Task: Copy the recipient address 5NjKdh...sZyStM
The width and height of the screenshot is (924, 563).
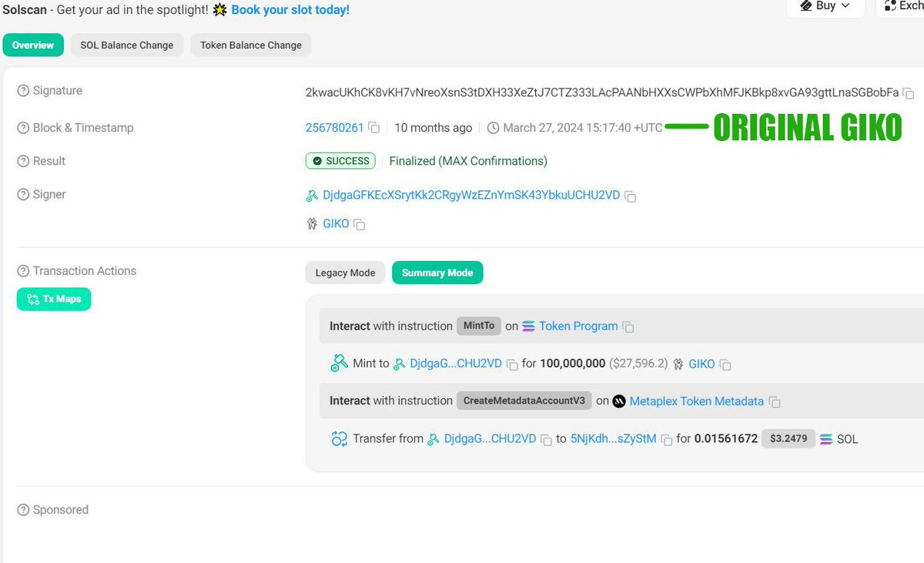Action: pos(667,440)
